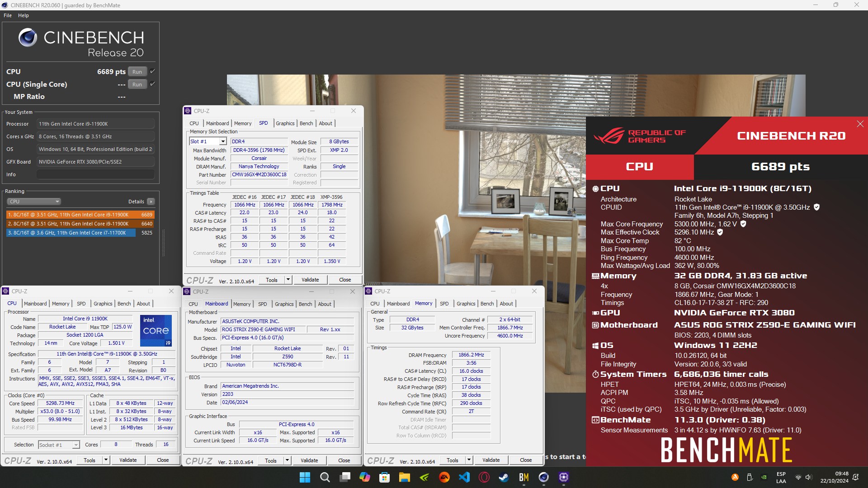Open Bench tab in CPU tab window
The image size is (868, 488).
point(124,304)
